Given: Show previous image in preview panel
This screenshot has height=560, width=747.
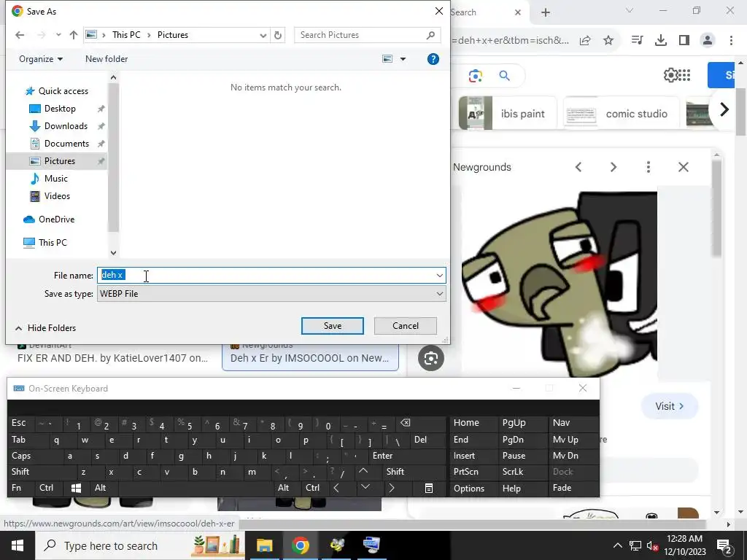Looking at the screenshot, I should (578, 167).
